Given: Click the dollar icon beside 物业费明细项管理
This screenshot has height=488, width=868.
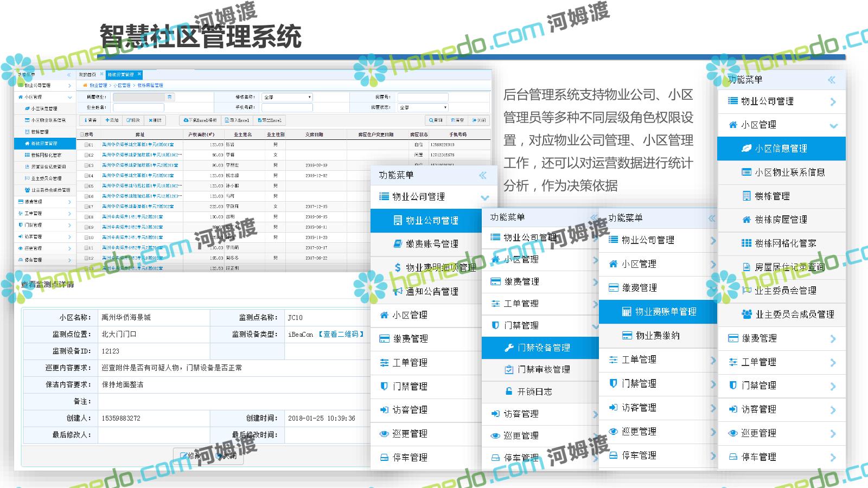Looking at the screenshot, I should tap(398, 267).
